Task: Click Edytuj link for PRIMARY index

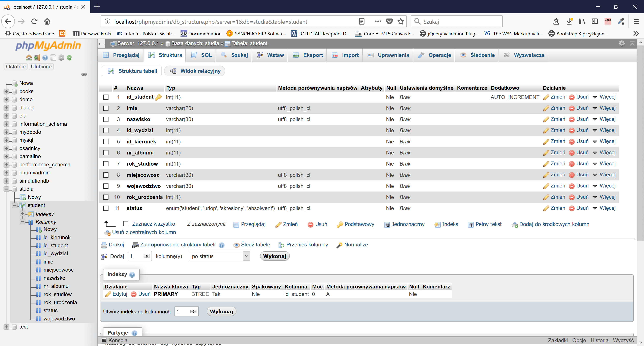Action: [x=116, y=294]
